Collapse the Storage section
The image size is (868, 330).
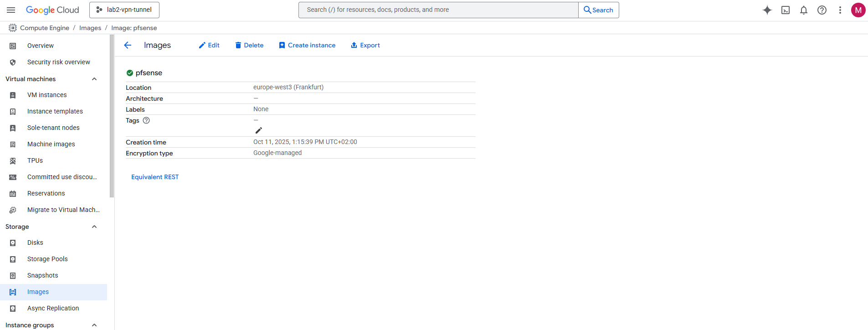pos(94,227)
